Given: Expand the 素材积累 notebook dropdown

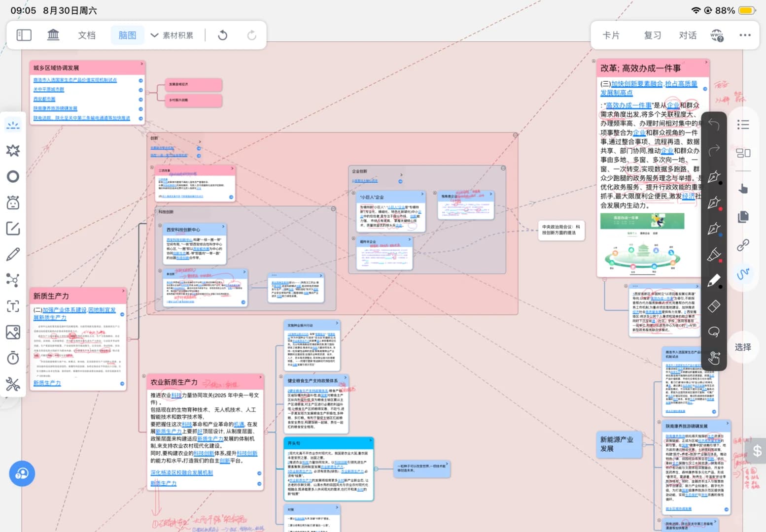Looking at the screenshot, I should [x=172, y=35].
